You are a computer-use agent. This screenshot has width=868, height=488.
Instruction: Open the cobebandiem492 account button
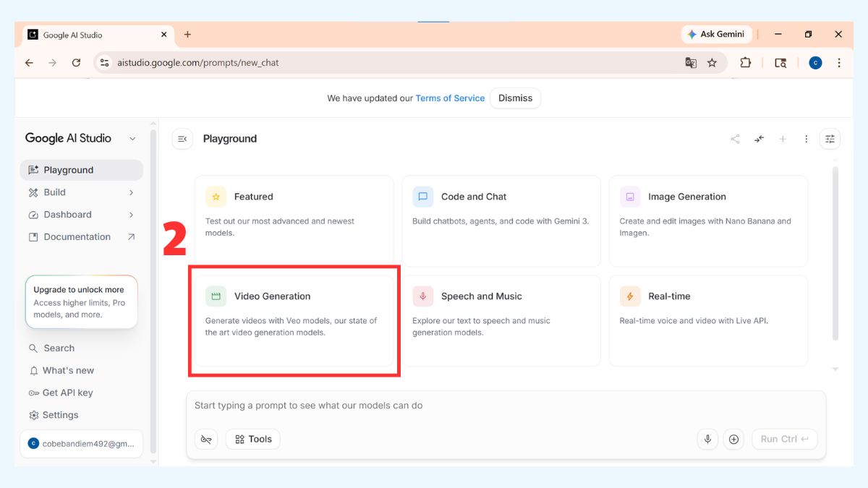(81, 444)
